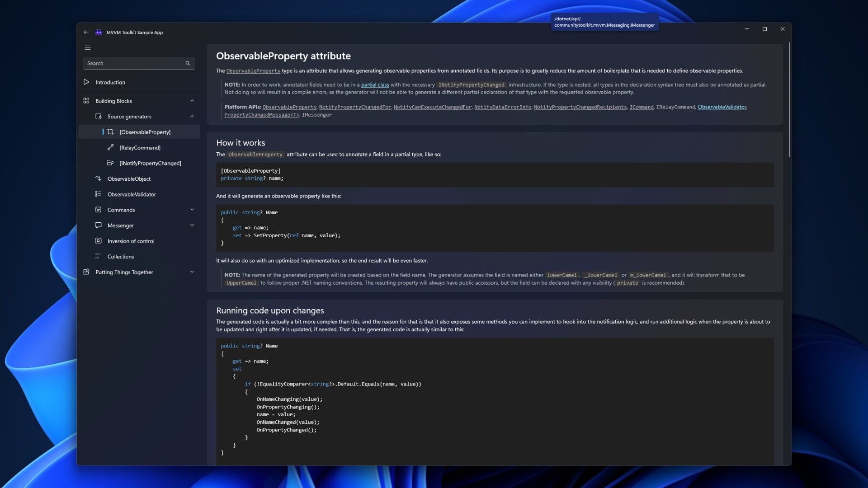
Task: Collapse the Source generators group
Action: tap(192, 117)
